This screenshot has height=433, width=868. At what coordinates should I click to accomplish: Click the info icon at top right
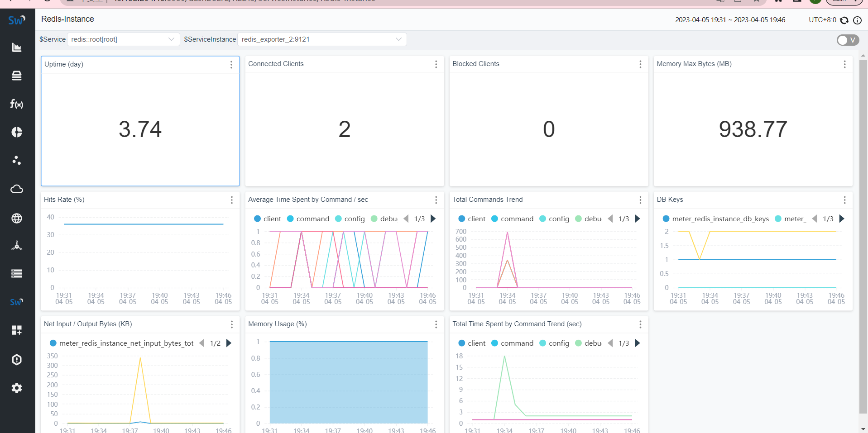857,20
